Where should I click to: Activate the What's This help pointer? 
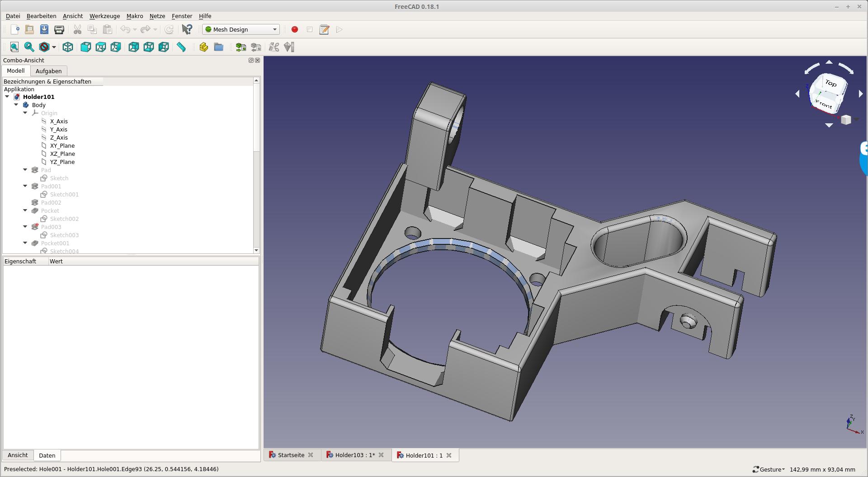coord(187,29)
